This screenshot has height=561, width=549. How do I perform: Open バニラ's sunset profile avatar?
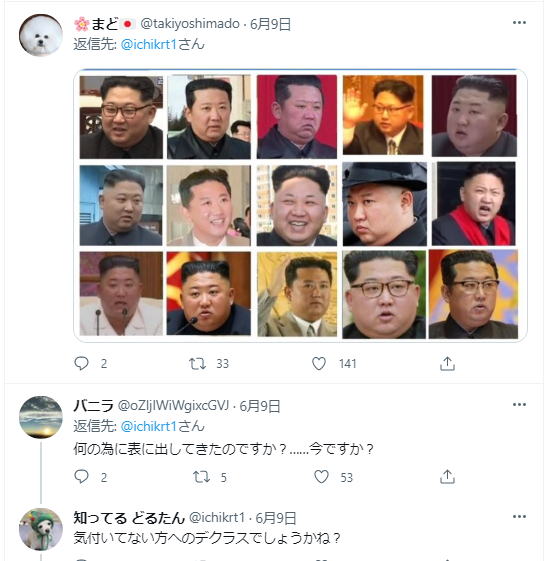(41, 417)
